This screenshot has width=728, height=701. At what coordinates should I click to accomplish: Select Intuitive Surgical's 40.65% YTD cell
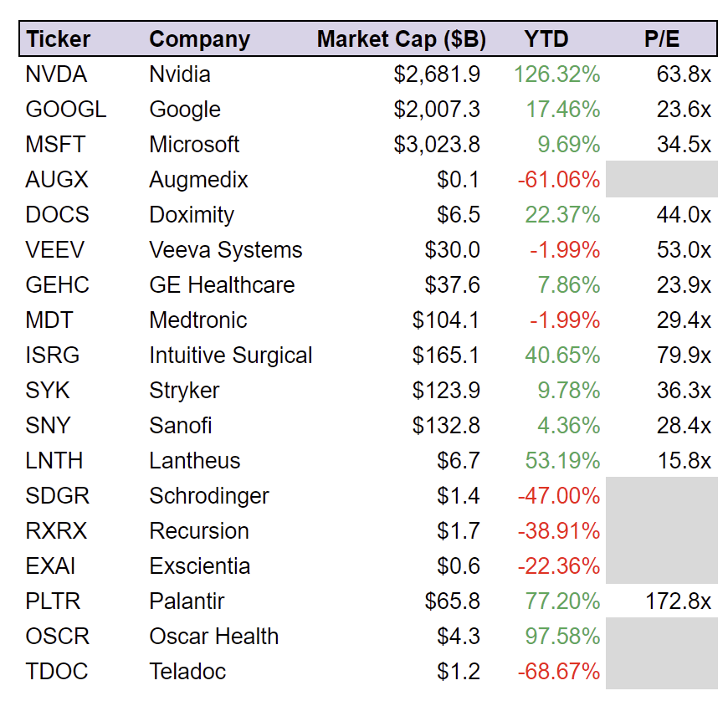[562, 356]
